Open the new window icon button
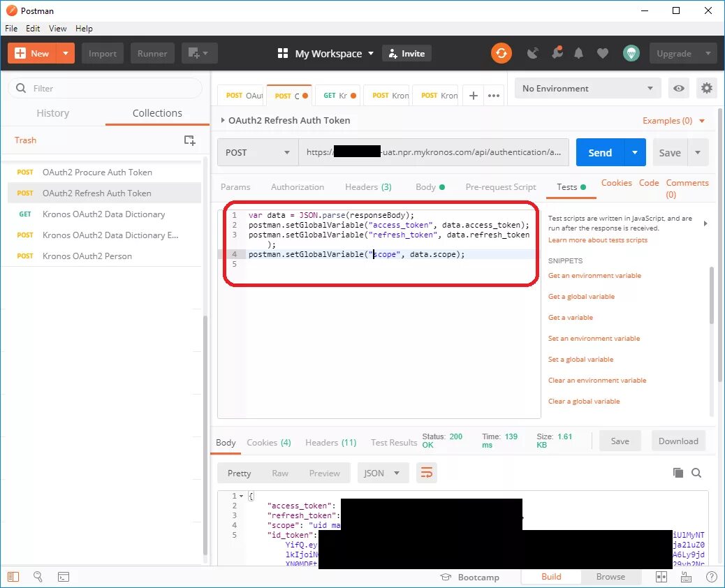Image resolution: width=725 pixels, height=588 pixels. coord(199,53)
